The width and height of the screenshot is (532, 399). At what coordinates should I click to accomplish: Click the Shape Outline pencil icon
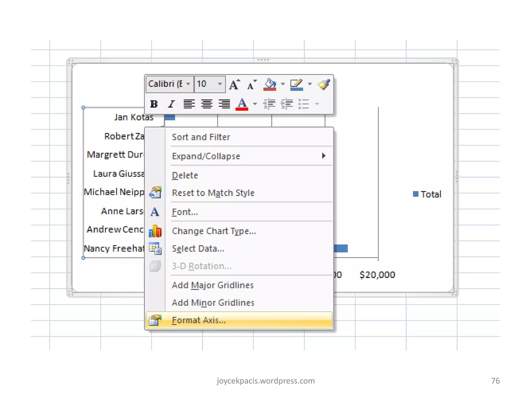[x=296, y=84]
